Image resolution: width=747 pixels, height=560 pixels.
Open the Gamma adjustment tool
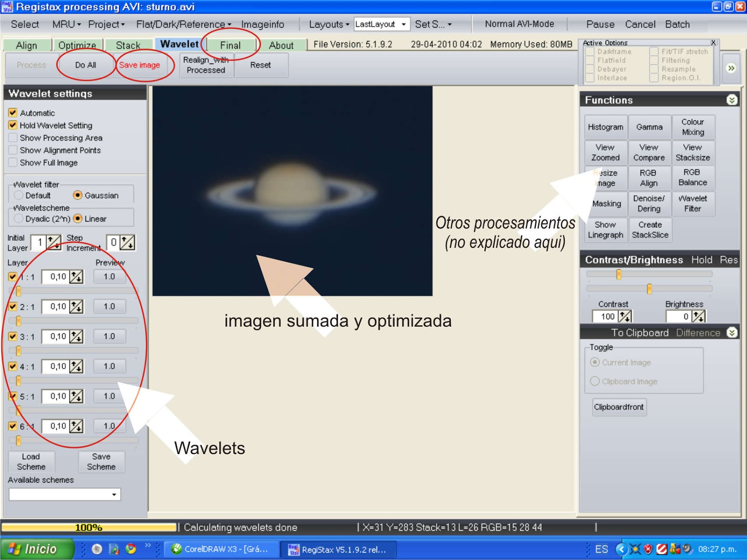pyautogui.click(x=649, y=126)
